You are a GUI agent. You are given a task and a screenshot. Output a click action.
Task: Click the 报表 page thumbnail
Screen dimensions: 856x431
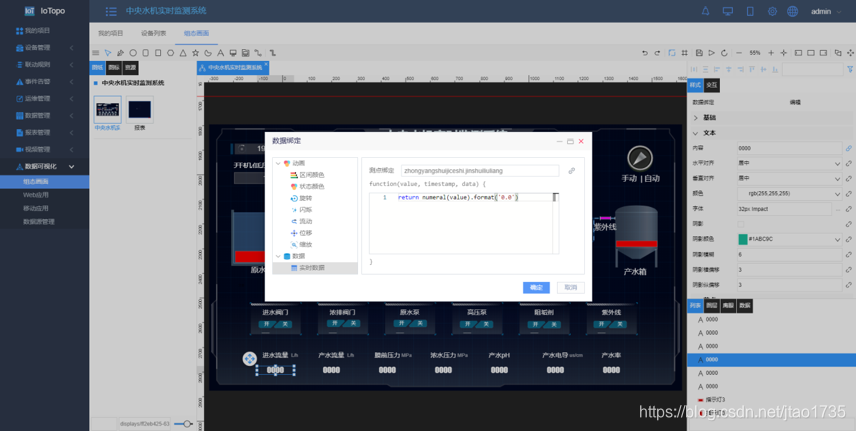click(x=140, y=110)
